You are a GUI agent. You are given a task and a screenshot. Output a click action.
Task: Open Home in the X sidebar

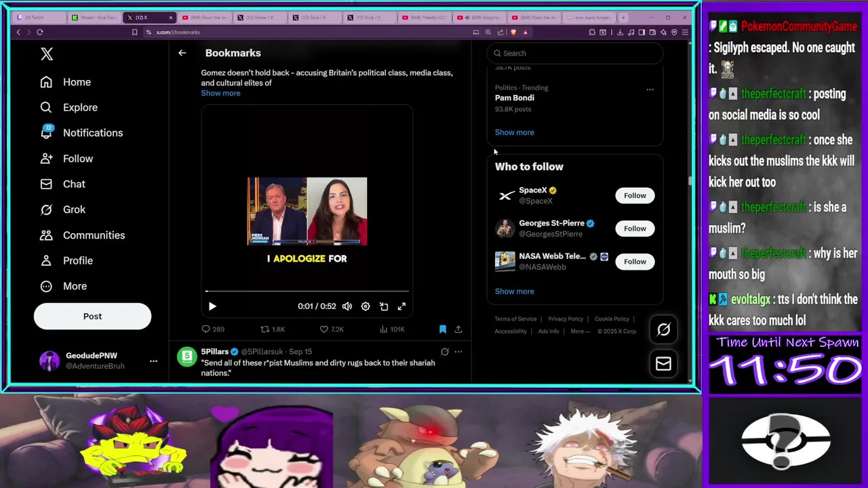[x=65, y=82]
